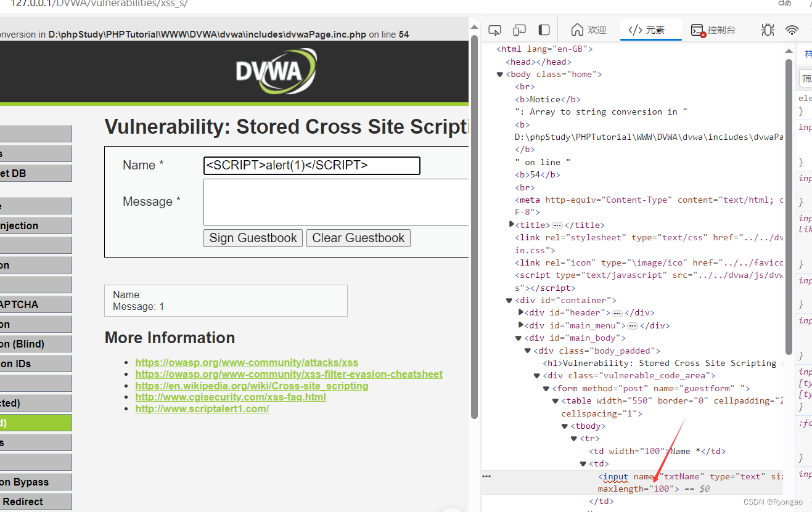Open the network Wi-Fi icon tool
Viewport: 812px width, 512px height.
click(792, 30)
